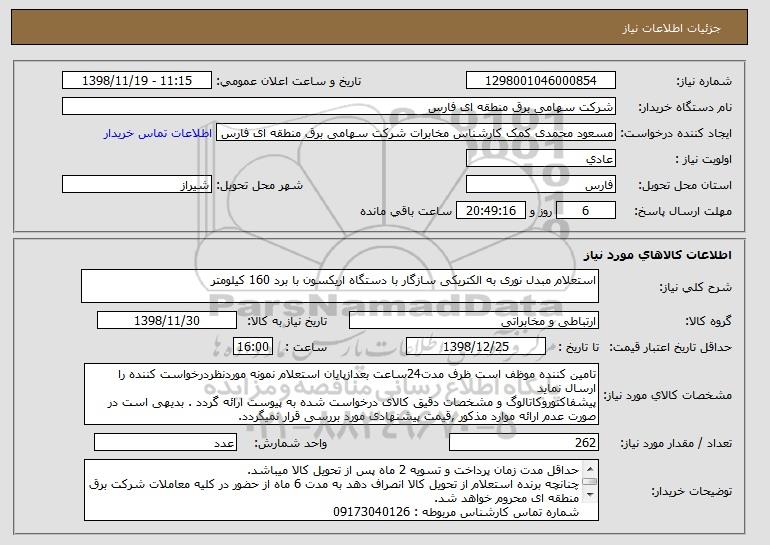Click the مهلت ارسال پاسخ label
770x545 pixels.
pyautogui.click(x=683, y=212)
